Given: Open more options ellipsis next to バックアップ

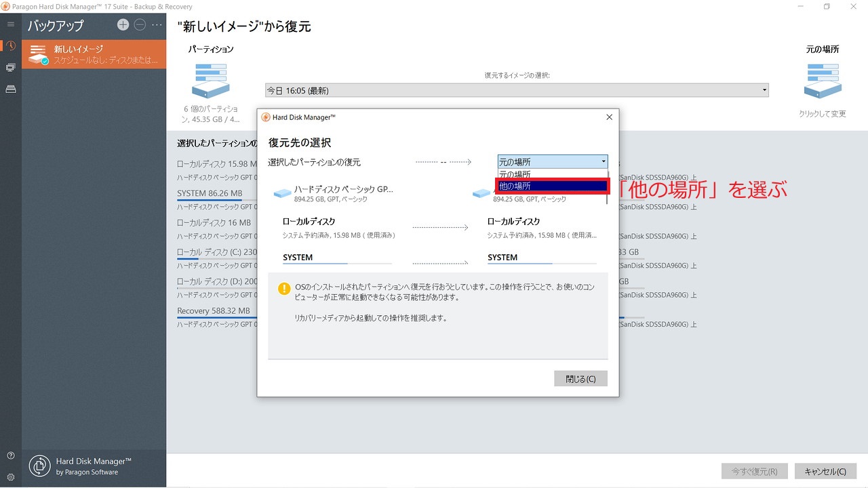Looking at the screenshot, I should (157, 25).
